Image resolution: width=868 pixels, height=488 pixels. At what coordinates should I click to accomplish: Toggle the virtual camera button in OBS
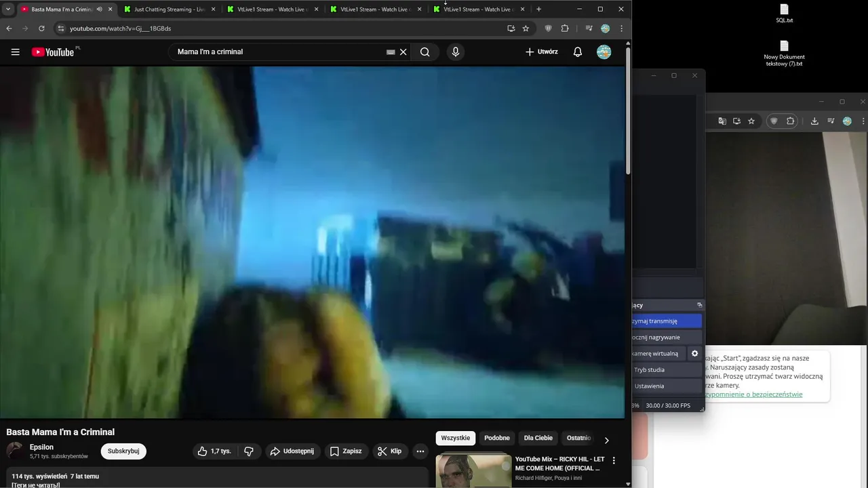pyautogui.click(x=659, y=354)
